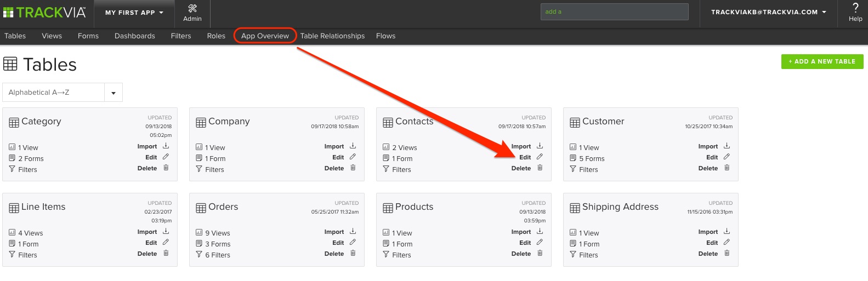Click the Shipping Address table title
The width and height of the screenshot is (868, 281).
point(620,207)
